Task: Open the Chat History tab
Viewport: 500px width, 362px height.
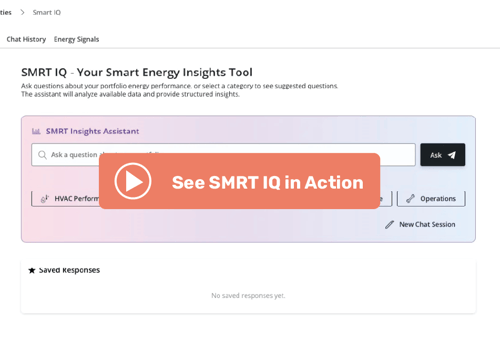Action: [26, 39]
